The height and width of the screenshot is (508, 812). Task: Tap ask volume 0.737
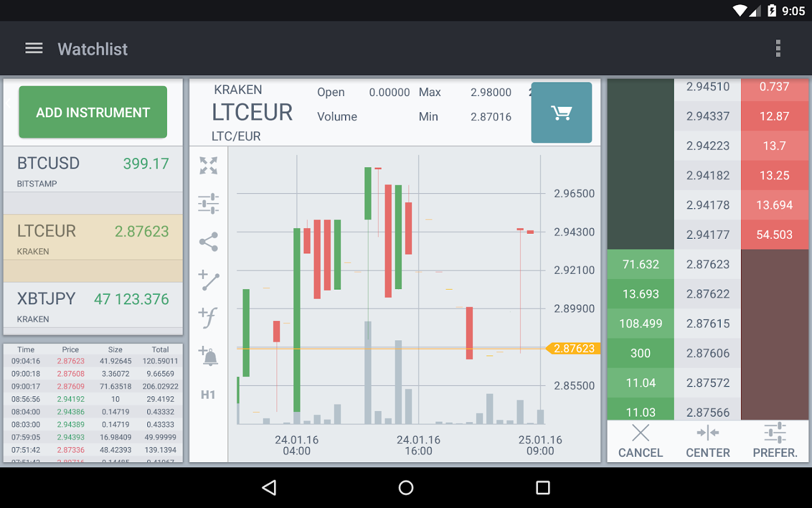pos(775,87)
